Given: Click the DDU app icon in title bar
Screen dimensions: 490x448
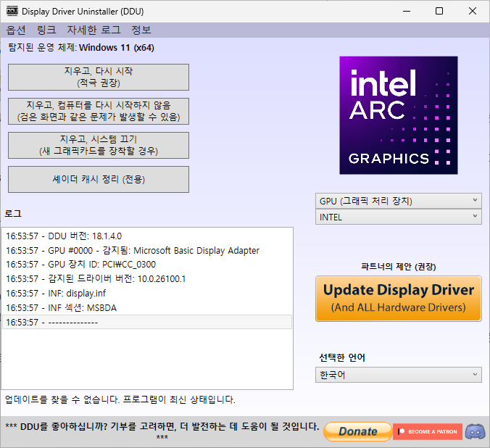Looking at the screenshot, I should (x=12, y=12).
